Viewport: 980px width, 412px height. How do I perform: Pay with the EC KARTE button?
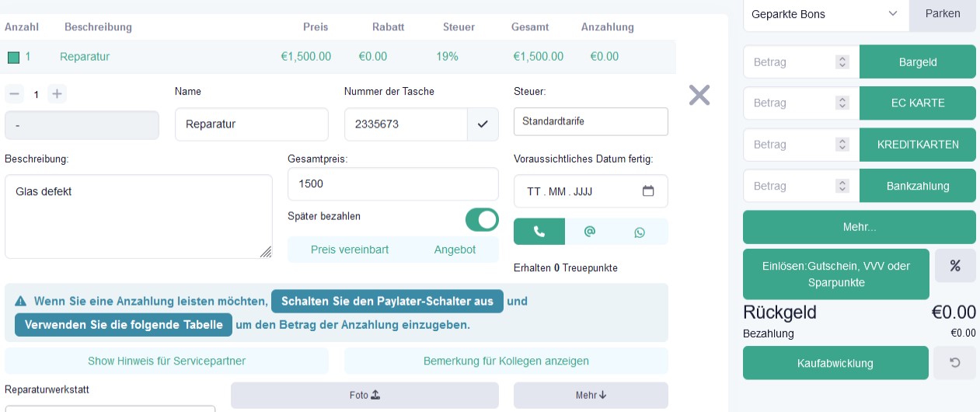[x=918, y=103]
